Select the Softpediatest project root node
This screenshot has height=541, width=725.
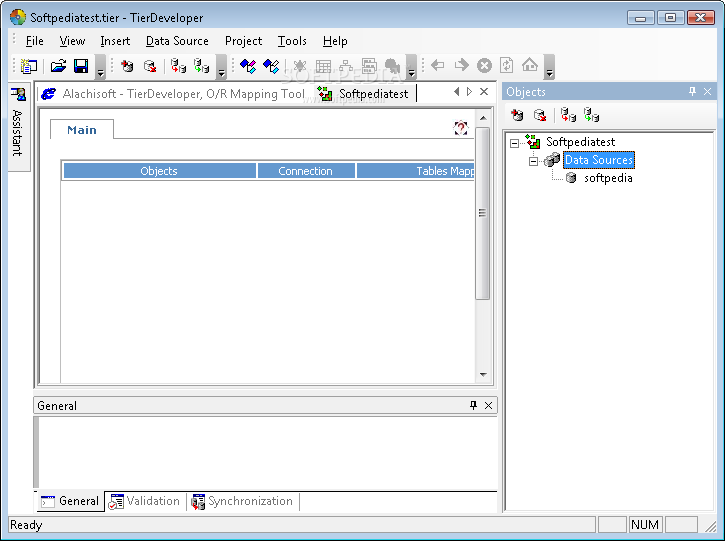[x=580, y=142]
